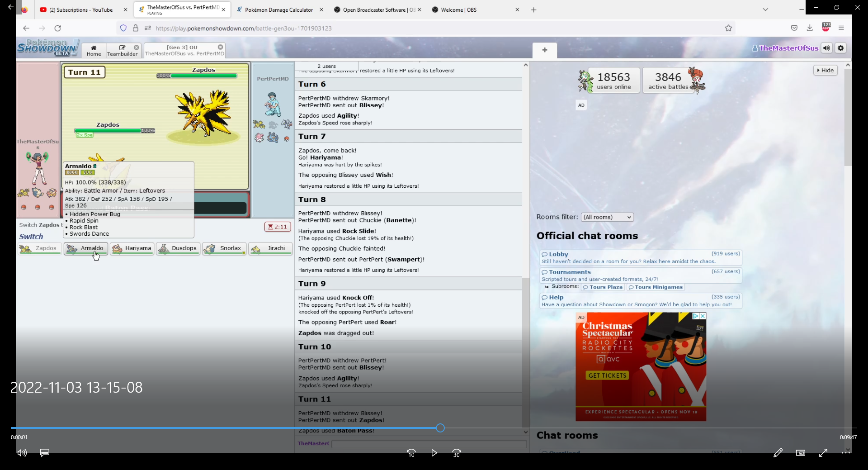
Task: Add a new room with plus button
Action: [544, 50]
